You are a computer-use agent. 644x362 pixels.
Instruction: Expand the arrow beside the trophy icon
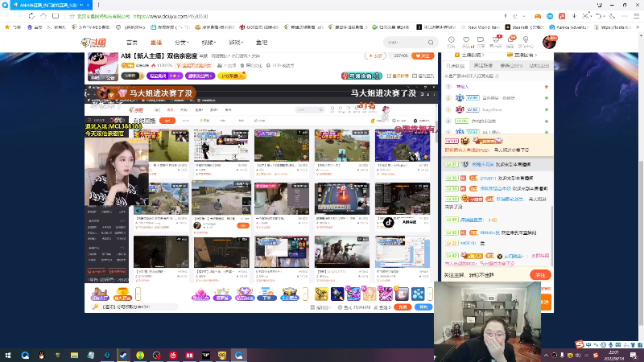point(138,294)
